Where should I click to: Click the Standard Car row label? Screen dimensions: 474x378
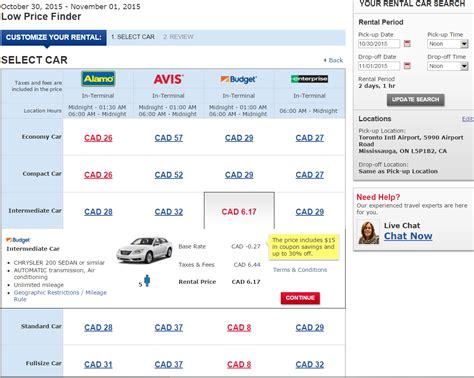point(41,326)
